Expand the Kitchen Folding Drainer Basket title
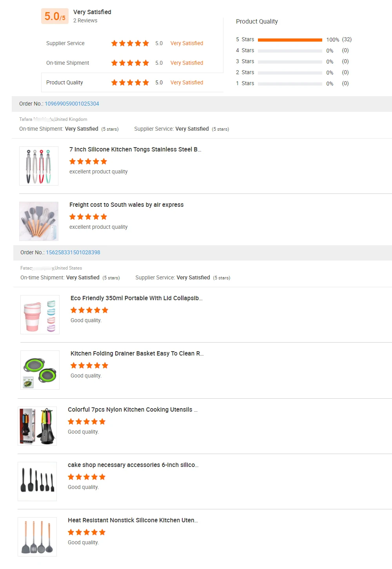 [x=137, y=353]
